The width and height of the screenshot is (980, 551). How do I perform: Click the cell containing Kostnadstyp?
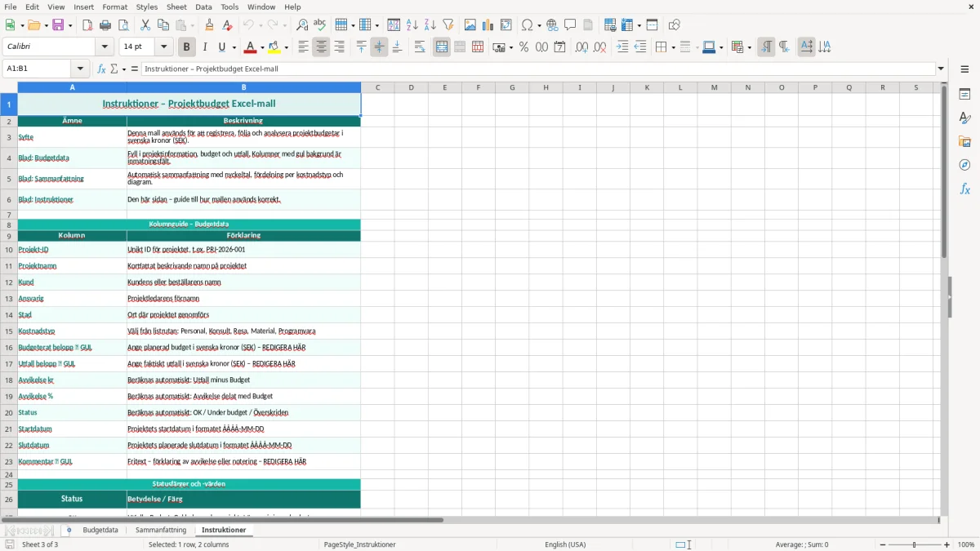[x=72, y=331]
